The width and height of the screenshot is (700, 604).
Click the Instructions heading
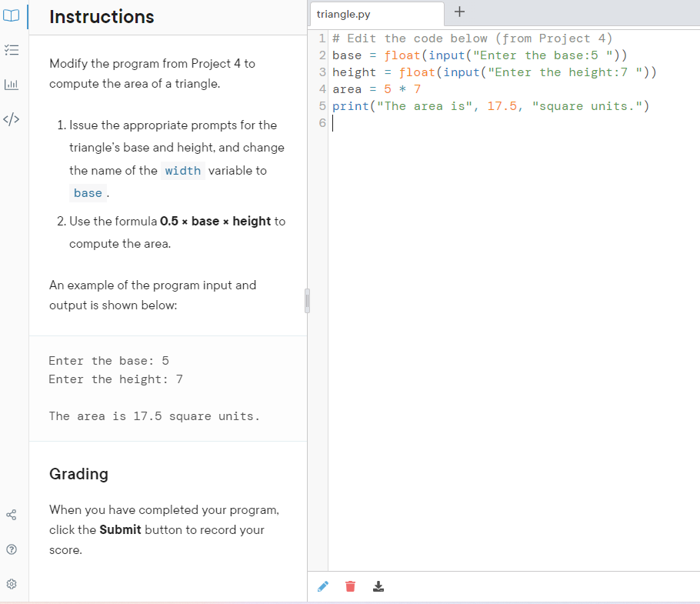pos(102,17)
